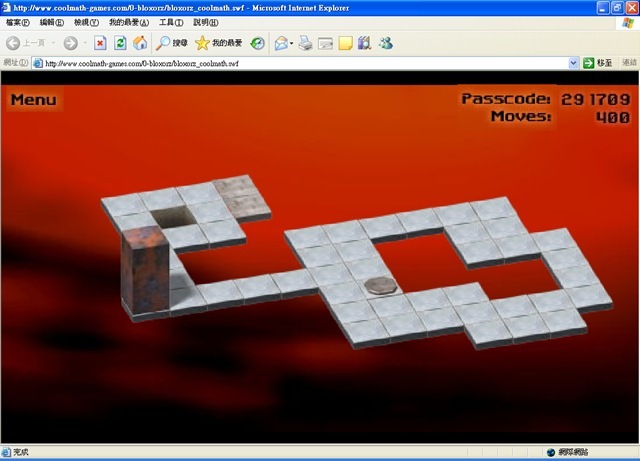
Task: Click the page icon in address bar
Action: click(x=38, y=63)
